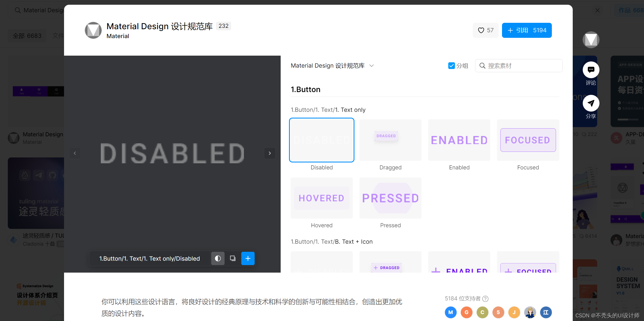Viewport: 644px width, 321px height.
Task: Select the 全部 6683 tab in background page
Action: tap(27, 36)
